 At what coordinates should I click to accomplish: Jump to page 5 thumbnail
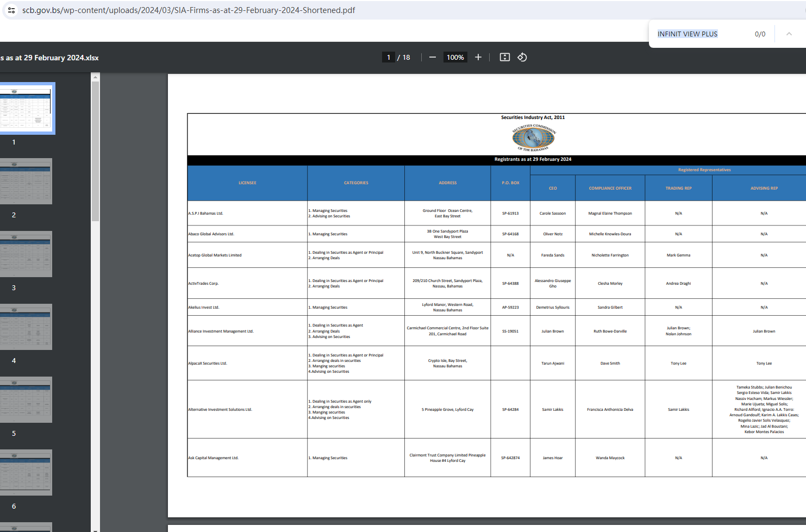pos(26,399)
